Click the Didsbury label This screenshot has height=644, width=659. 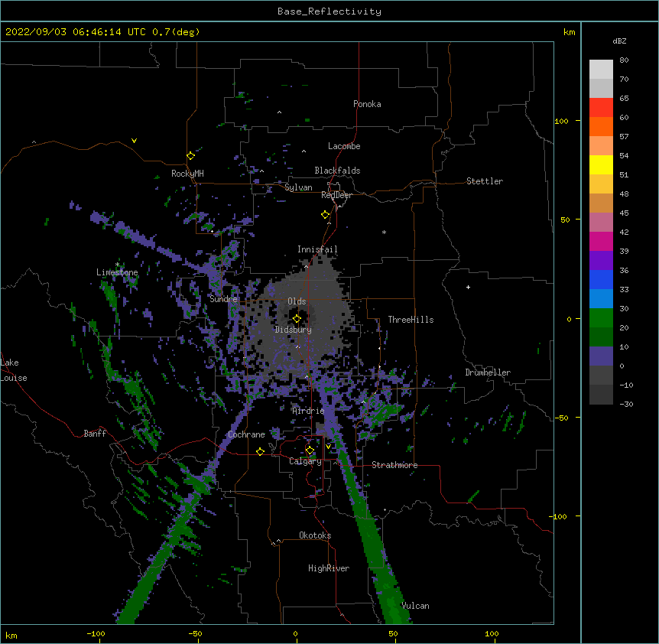pyautogui.click(x=294, y=330)
